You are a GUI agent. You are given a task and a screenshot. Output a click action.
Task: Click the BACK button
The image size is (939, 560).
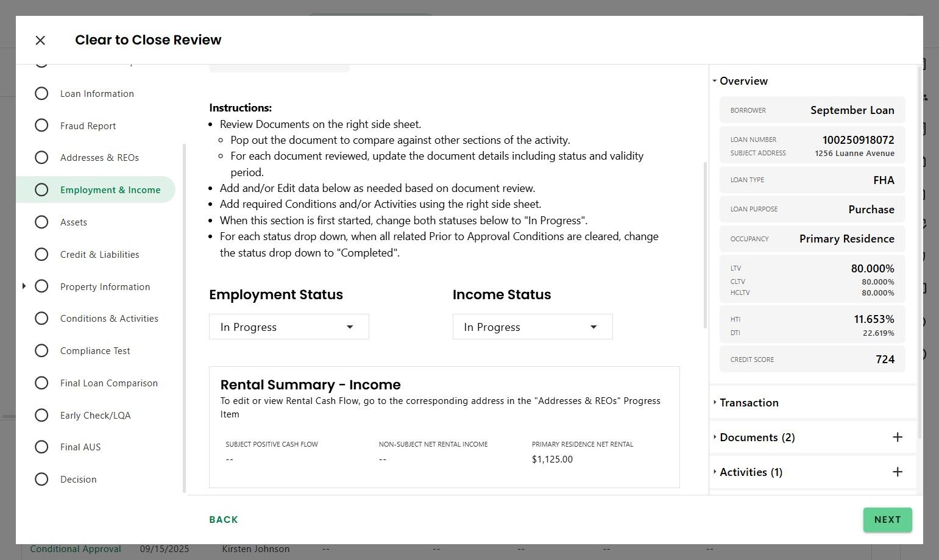(x=223, y=520)
